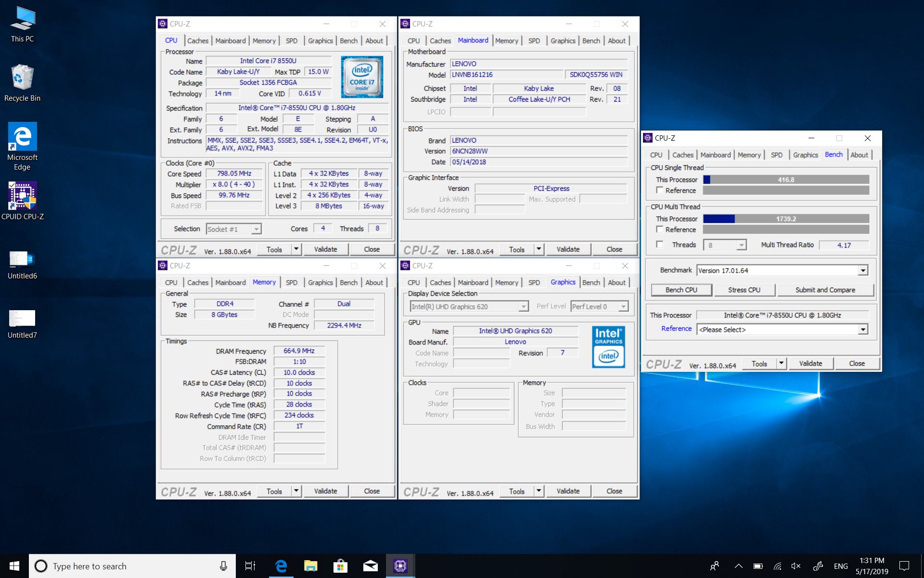Click the muted volume icon
The image size is (924, 578).
(796, 566)
